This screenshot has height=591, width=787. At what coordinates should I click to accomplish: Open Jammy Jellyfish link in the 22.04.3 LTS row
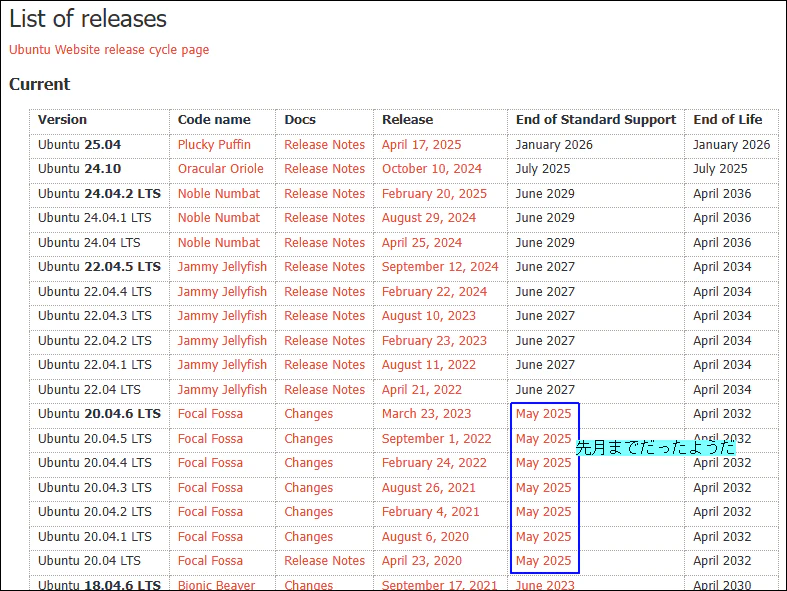222,316
